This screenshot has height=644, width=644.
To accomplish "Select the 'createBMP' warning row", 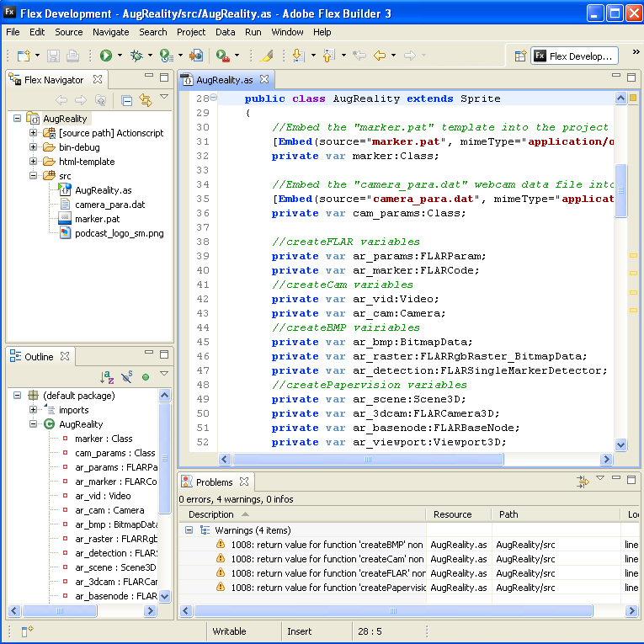I will [x=408, y=545].
